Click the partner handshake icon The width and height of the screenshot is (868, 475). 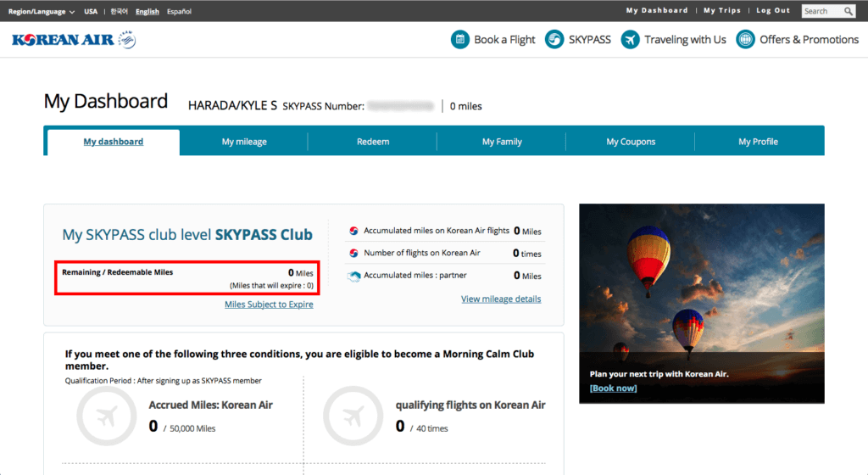coord(353,276)
